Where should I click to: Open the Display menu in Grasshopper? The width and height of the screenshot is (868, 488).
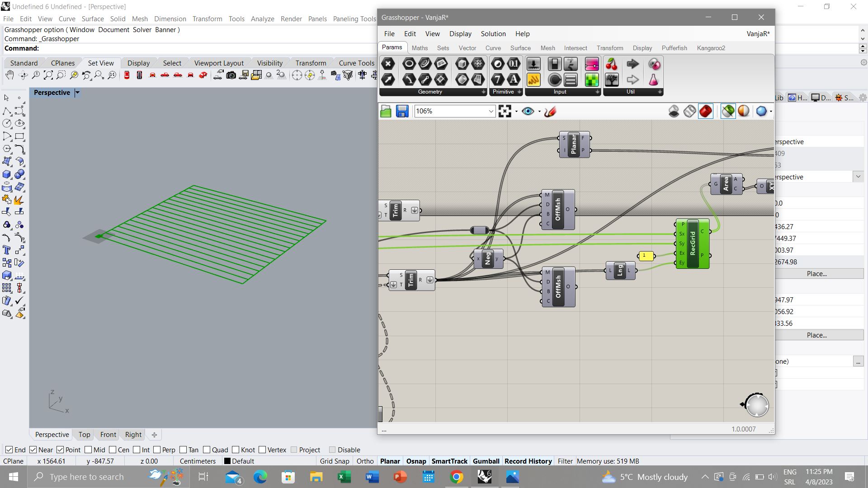pos(460,34)
